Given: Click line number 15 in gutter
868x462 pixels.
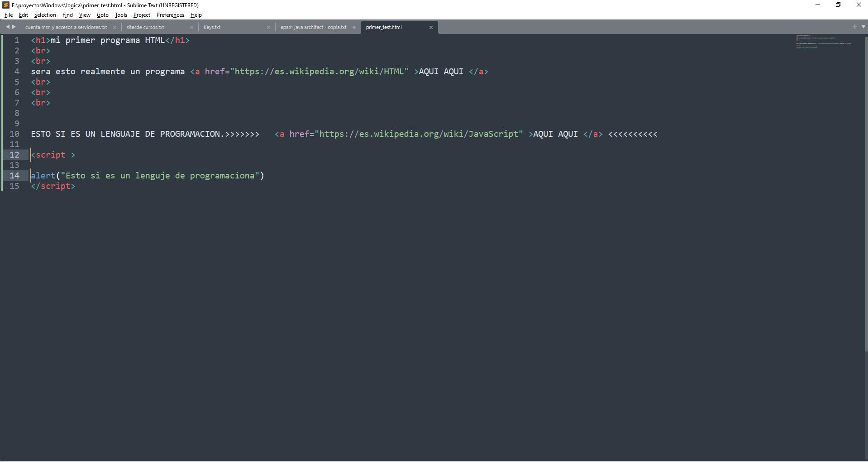Looking at the screenshot, I should (14, 186).
